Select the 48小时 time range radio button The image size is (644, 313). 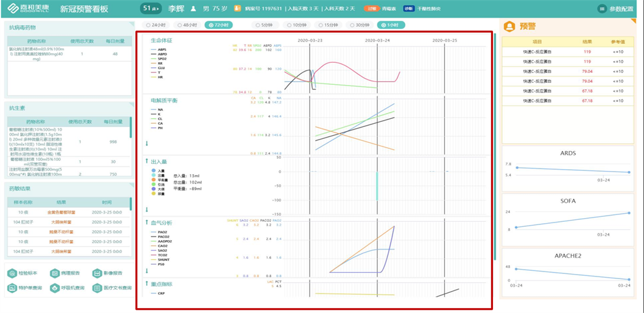pos(179,25)
